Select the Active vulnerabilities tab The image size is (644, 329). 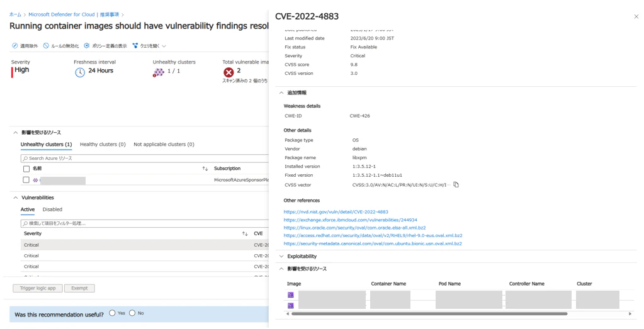pos(28,209)
